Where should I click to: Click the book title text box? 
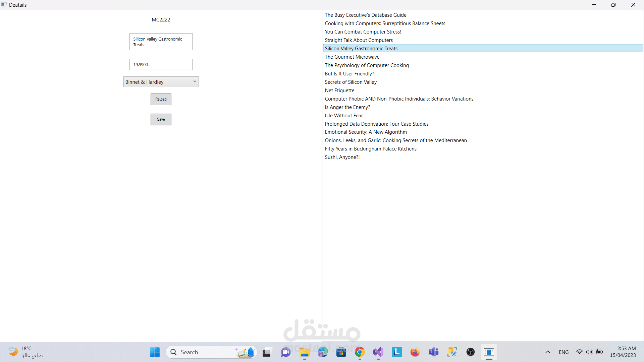click(x=161, y=42)
